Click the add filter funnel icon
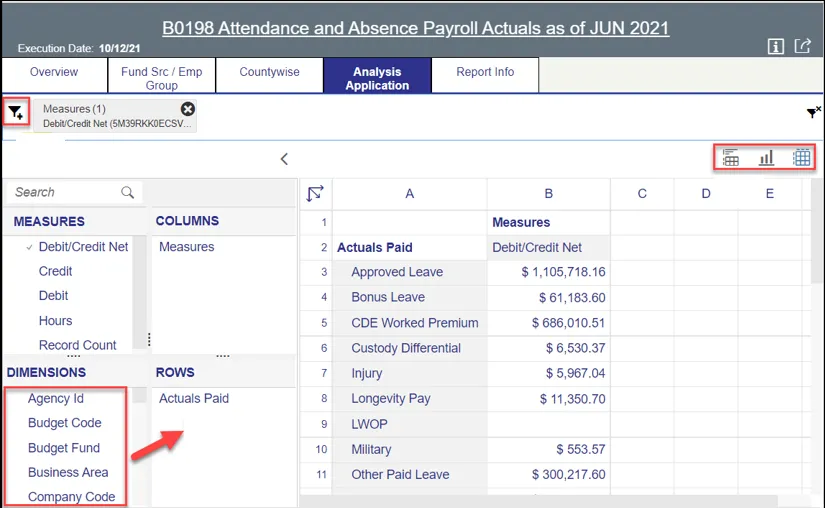This screenshot has width=825, height=508. [16, 113]
